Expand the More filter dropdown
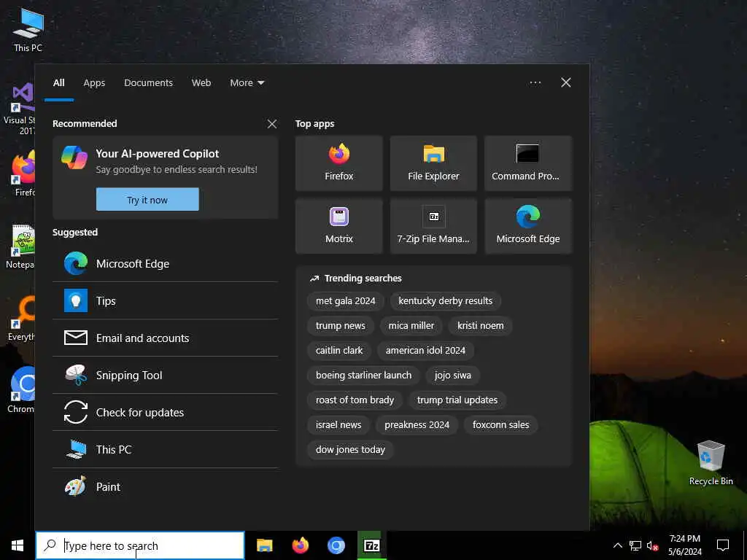This screenshot has height=560, width=747. click(247, 83)
